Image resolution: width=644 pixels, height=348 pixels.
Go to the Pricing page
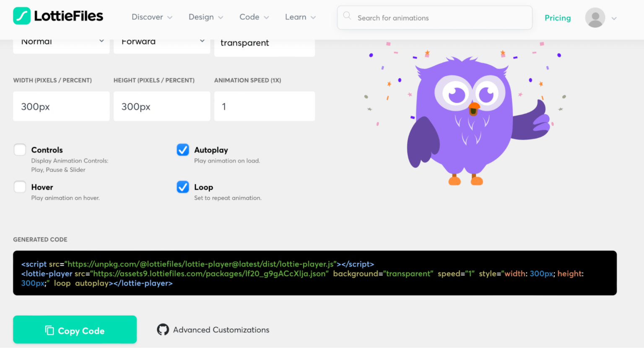point(558,18)
